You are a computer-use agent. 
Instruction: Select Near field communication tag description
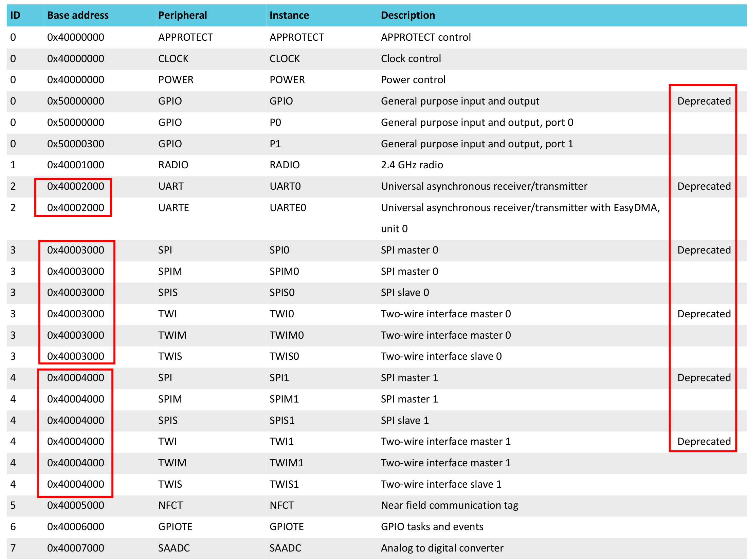[x=450, y=505]
